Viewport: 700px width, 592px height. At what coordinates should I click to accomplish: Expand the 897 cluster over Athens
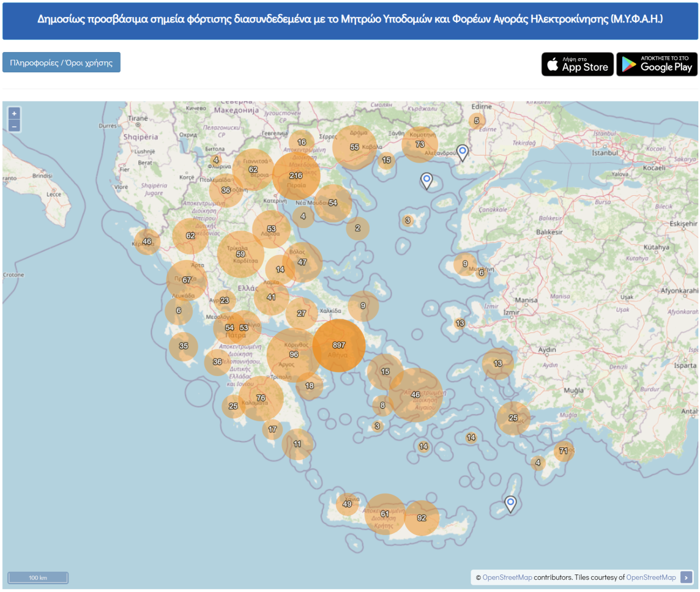(339, 345)
